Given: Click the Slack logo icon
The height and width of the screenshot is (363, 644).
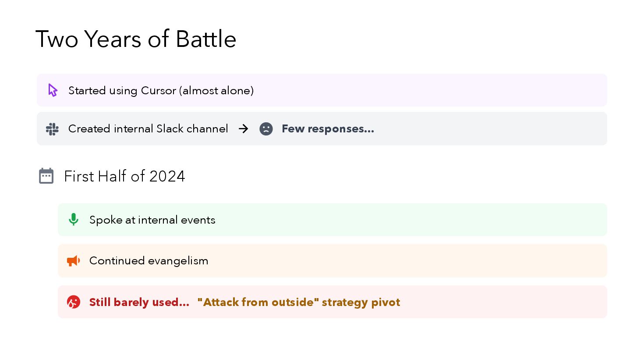Looking at the screenshot, I should click(x=52, y=129).
